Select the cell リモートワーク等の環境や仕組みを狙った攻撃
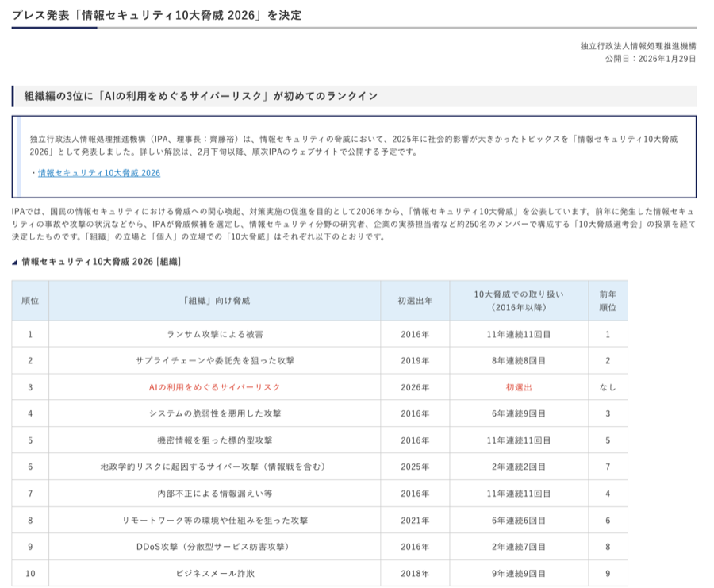This screenshot has width=714, height=588. click(214, 520)
